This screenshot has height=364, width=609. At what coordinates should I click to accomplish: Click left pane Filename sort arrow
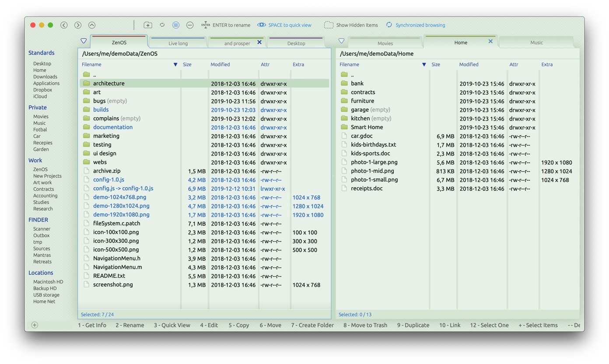pos(175,65)
